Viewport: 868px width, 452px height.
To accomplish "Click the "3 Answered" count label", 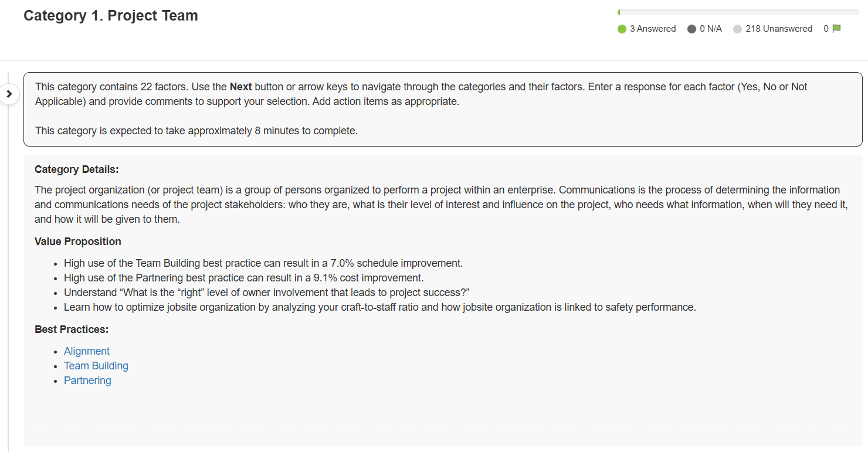I will 653,29.
